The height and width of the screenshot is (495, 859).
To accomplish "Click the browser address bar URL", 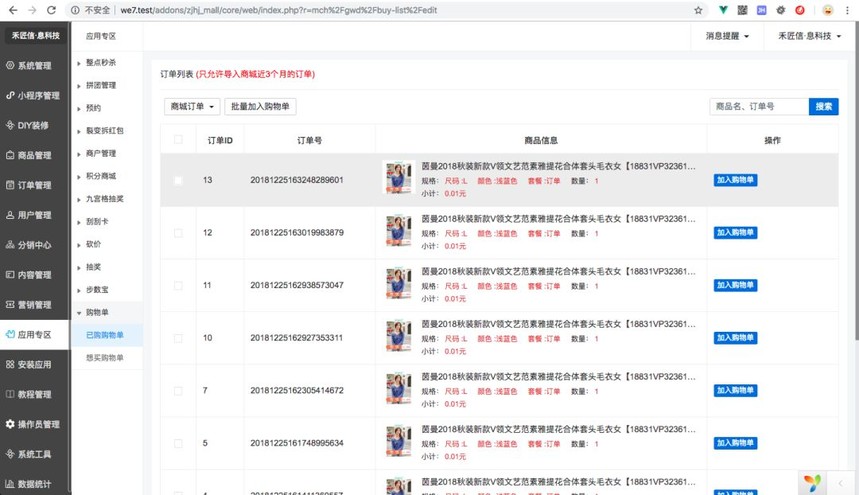I will [x=279, y=10].
